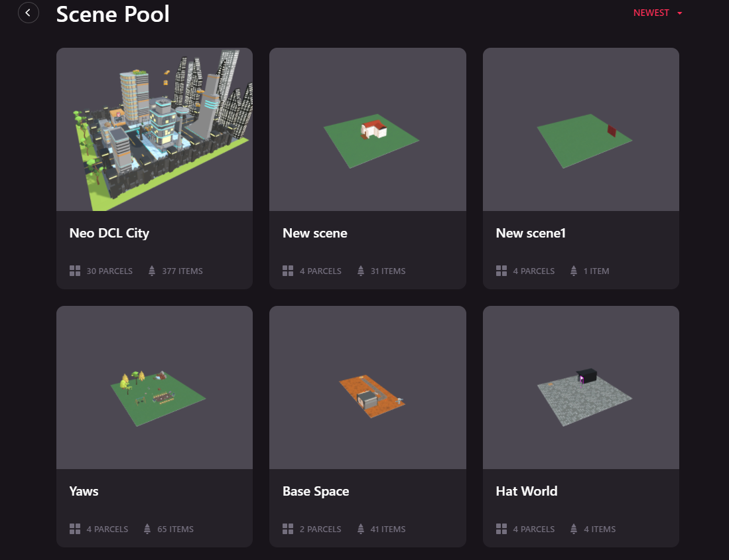Click the New scene title
Viewport: 729px width, 560px height.
tap(315, 233)
